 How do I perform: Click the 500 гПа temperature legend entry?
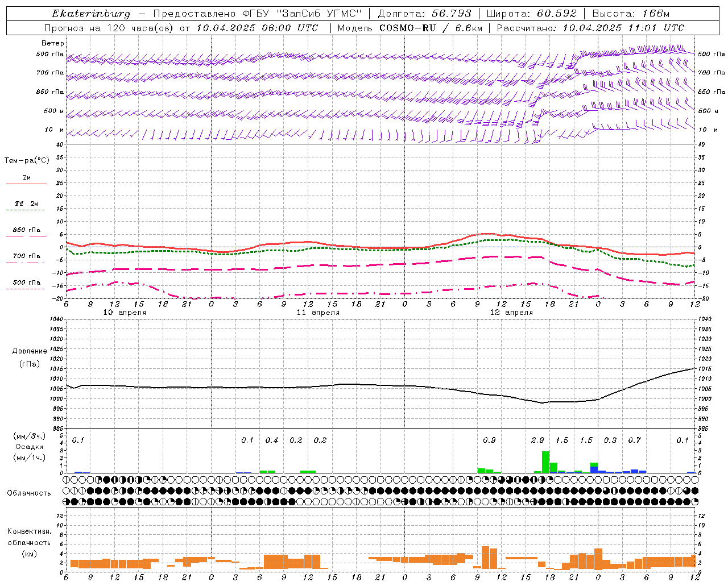click(27, 282)
